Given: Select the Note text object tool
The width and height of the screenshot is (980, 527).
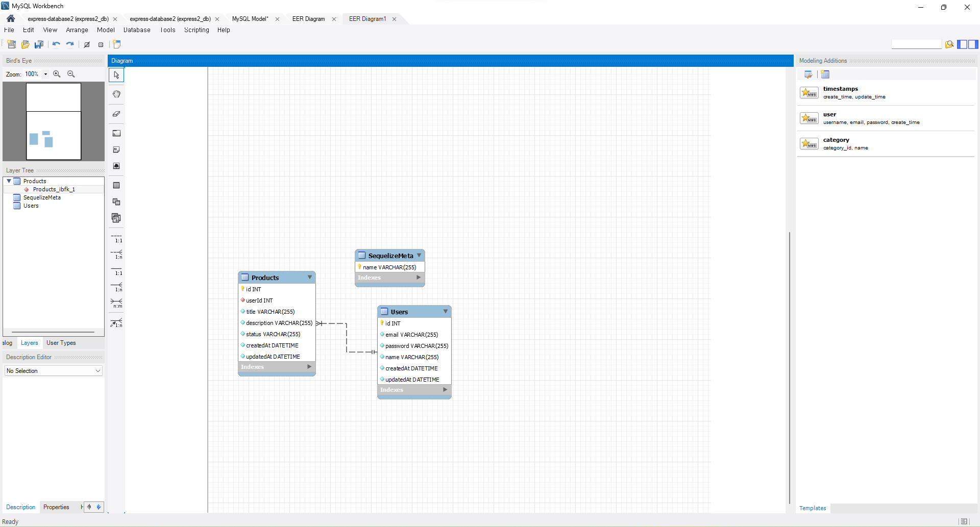Looking at the screenshot, I should point(116,149).
